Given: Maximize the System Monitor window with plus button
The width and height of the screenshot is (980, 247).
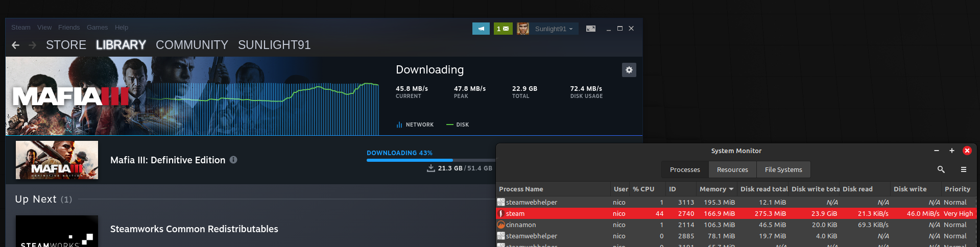Looking at the screenshot, I should coord(951,151).
